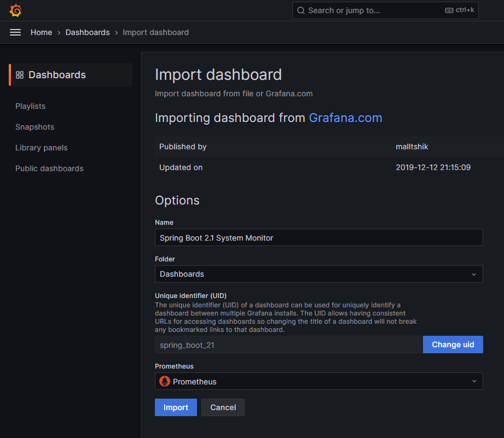Click the Change uid button

tap(453, 344)
